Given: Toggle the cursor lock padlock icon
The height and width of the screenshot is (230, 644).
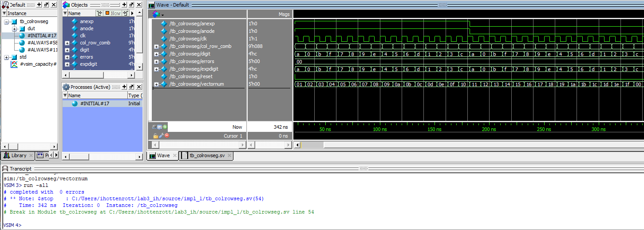Looking at the screenshot, I should (155, 135).
